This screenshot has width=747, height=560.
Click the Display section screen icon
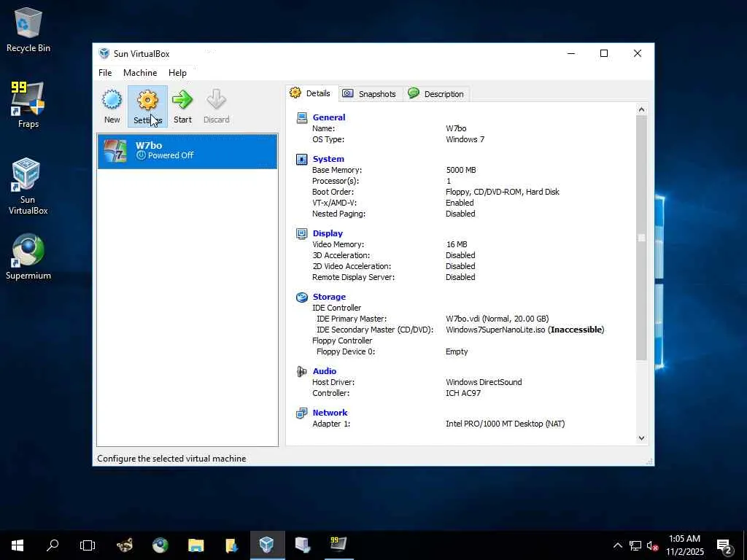[x=301, y=233]
